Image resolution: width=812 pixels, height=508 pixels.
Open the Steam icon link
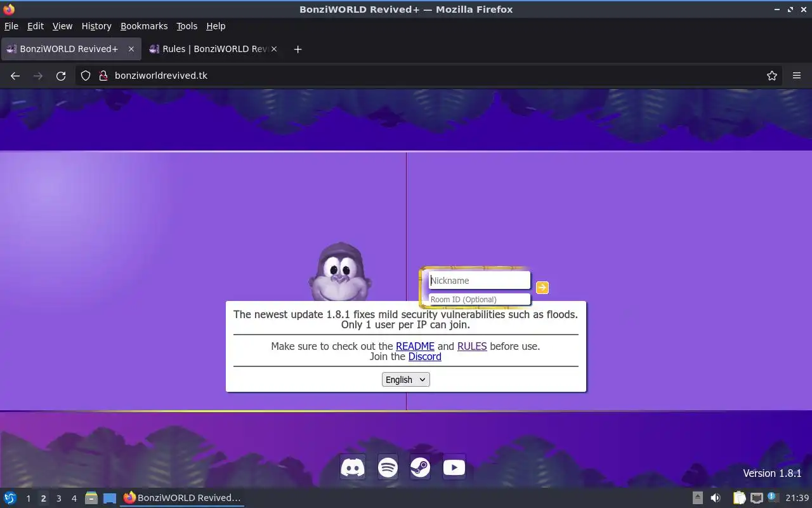[x=420, y=468]
